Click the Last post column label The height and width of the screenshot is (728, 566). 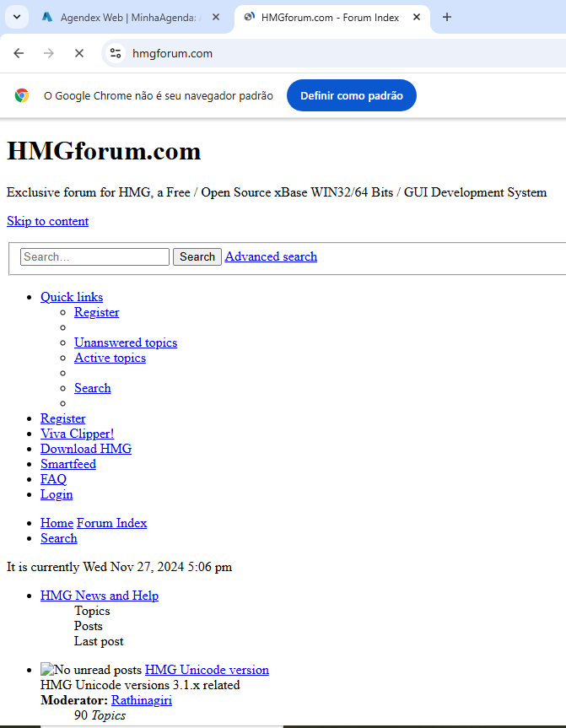[99, 641]
